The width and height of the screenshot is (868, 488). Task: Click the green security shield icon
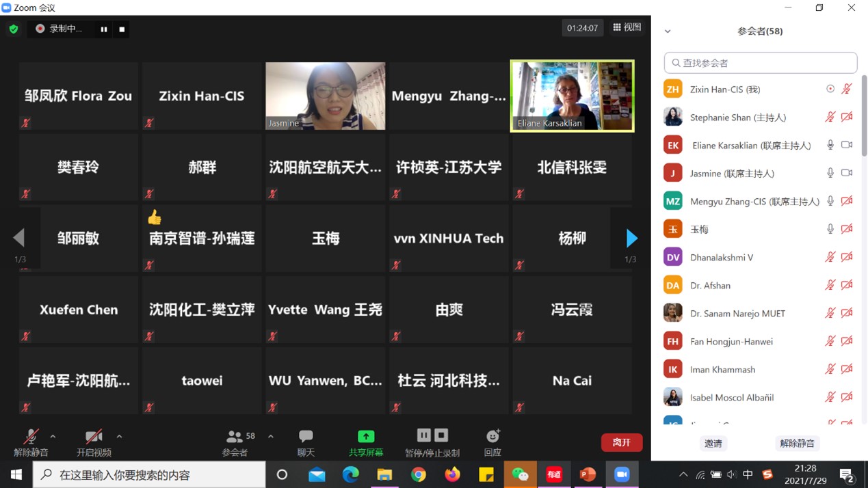(14, 29)
